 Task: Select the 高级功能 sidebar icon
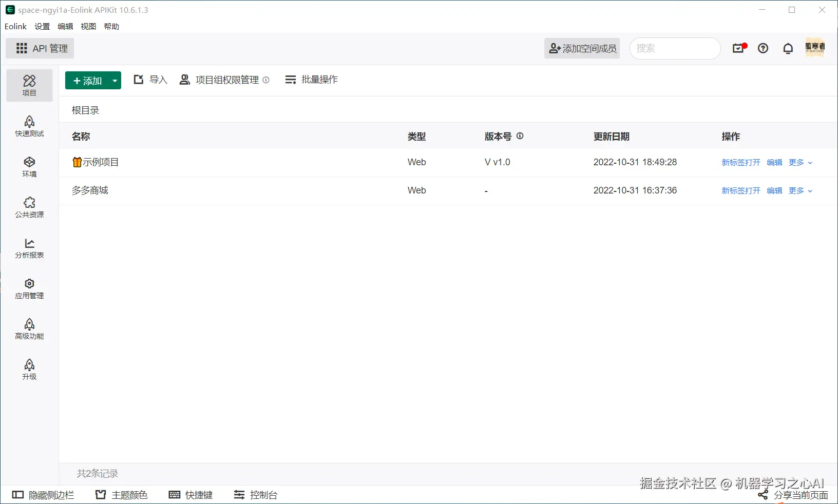29,329
